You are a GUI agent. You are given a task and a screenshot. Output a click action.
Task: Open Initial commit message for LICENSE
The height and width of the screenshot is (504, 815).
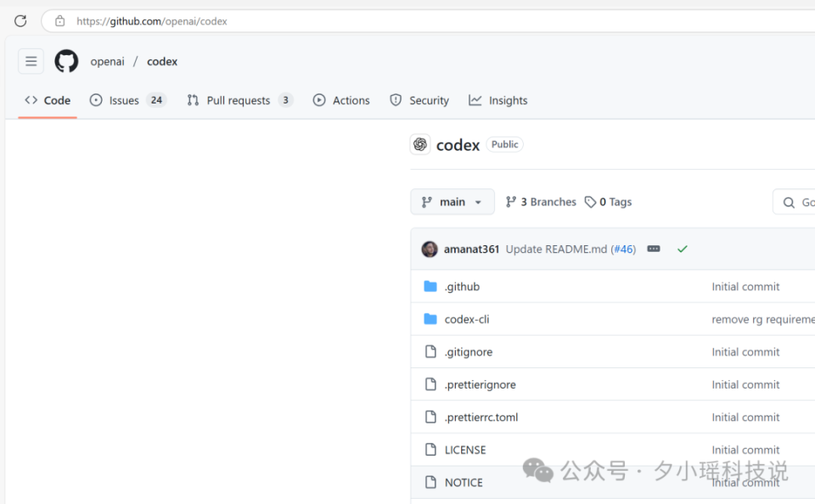(x=745, y=450)
